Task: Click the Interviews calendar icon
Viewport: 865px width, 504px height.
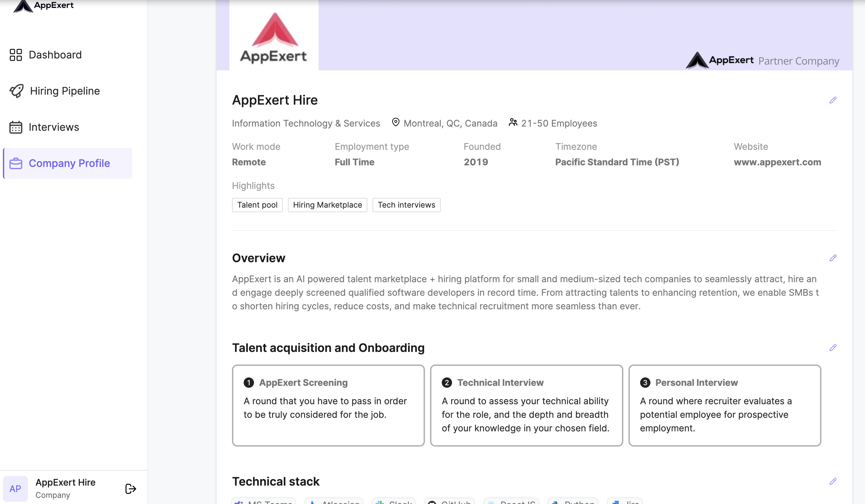Action: (x=16, y=127)
